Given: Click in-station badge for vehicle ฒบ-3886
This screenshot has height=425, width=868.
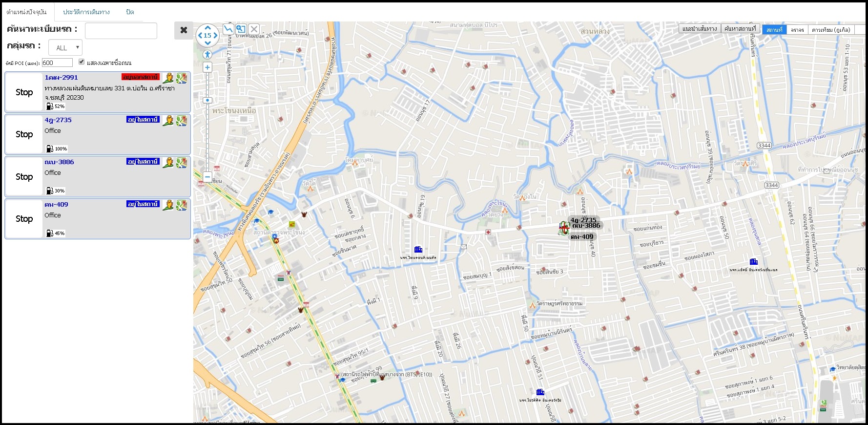Looking at the screenshot, I should tap(143, 162).
